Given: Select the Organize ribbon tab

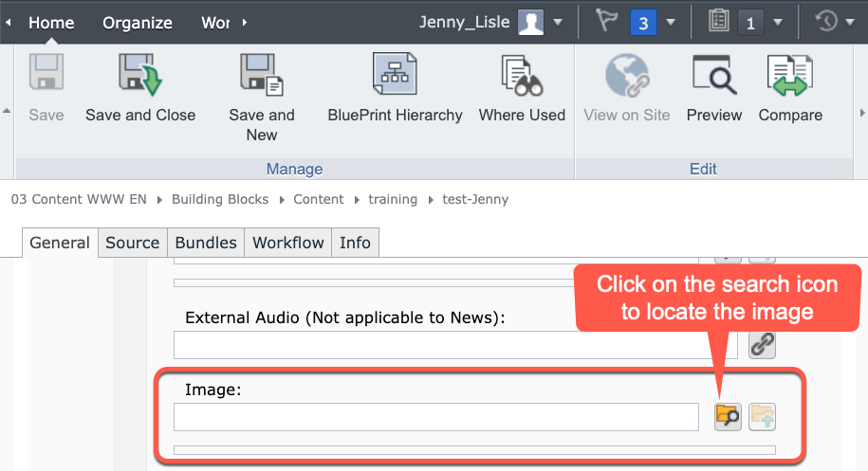Looking at the screenshot, I should (x=138, y=23).
